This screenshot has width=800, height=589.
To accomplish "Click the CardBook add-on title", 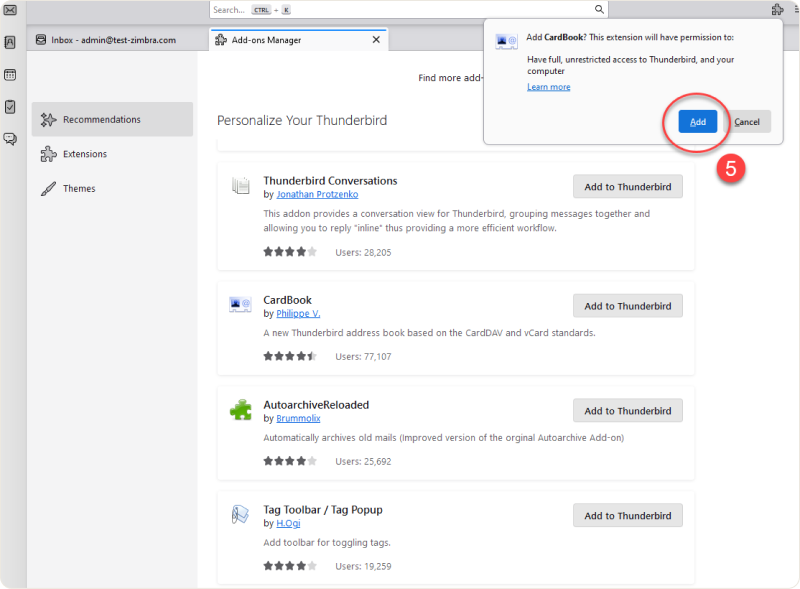I will click(287, 300).
